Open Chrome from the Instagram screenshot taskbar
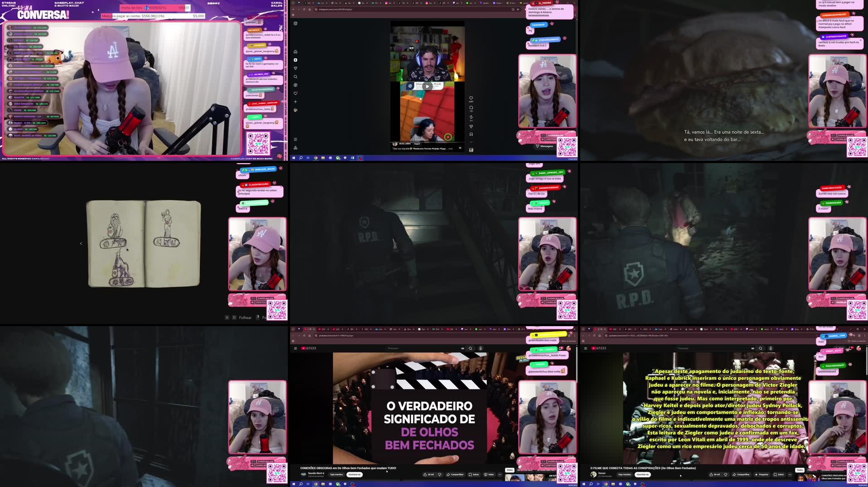Screen dimensions: 868x487 click(x=315, y=158)
